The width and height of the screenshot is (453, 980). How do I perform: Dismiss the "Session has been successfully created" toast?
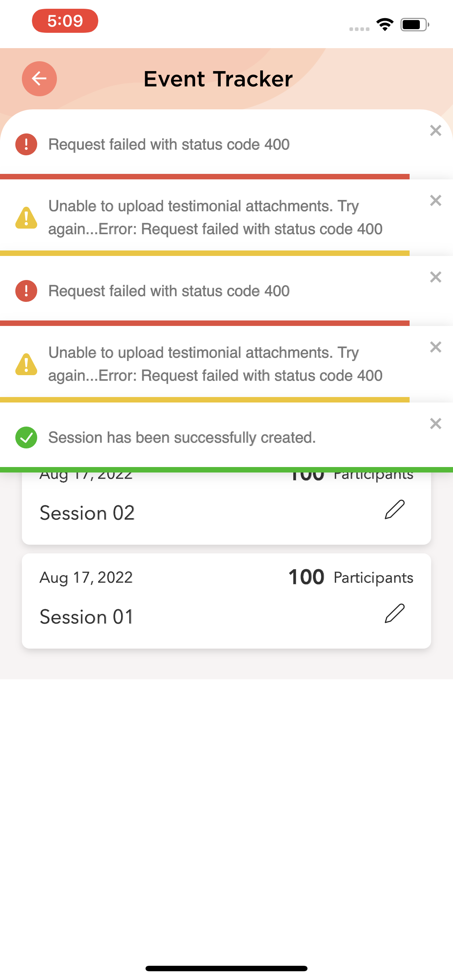tap(435, 423)
